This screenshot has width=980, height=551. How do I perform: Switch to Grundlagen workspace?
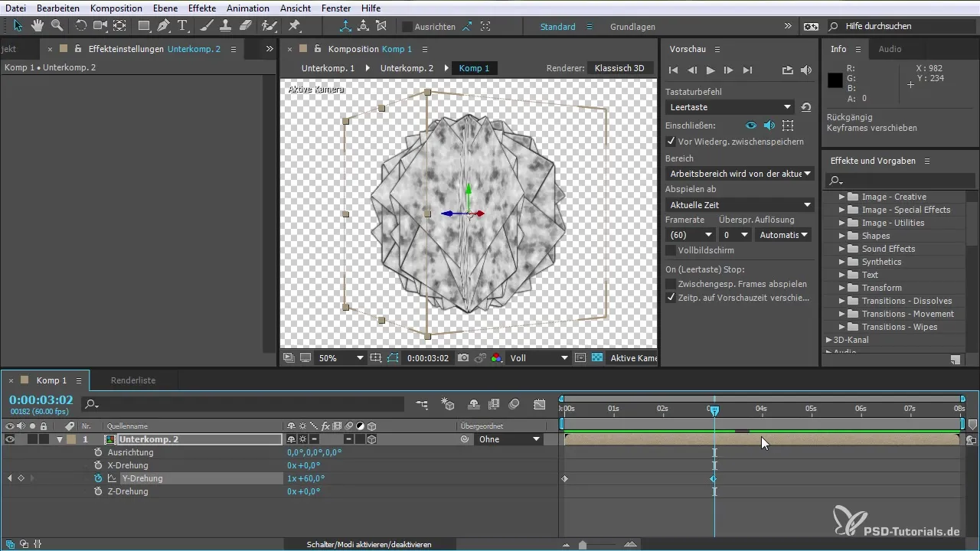pyautogui.click(x=632, y=27)
